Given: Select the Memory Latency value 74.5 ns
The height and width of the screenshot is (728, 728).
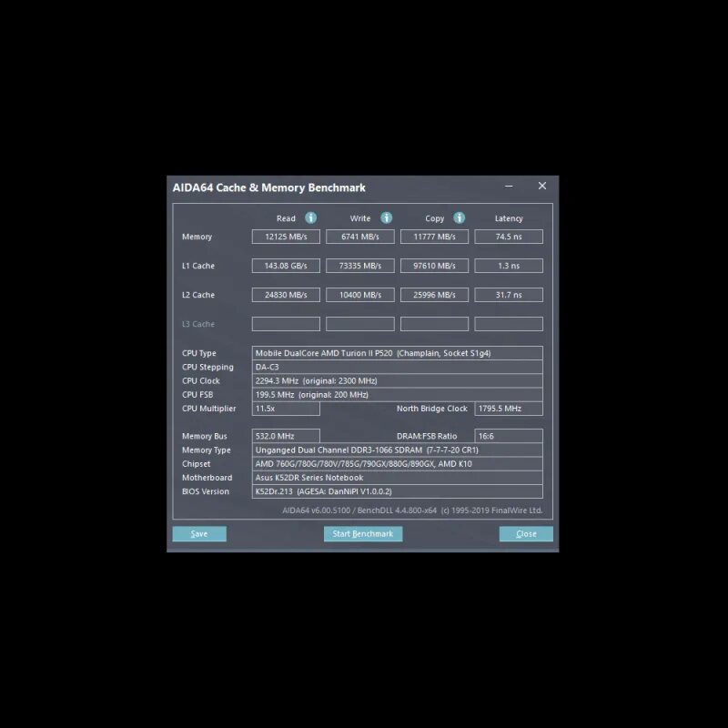Looking at the screenshot, I should pyautogui.click(x=509, y=237).
